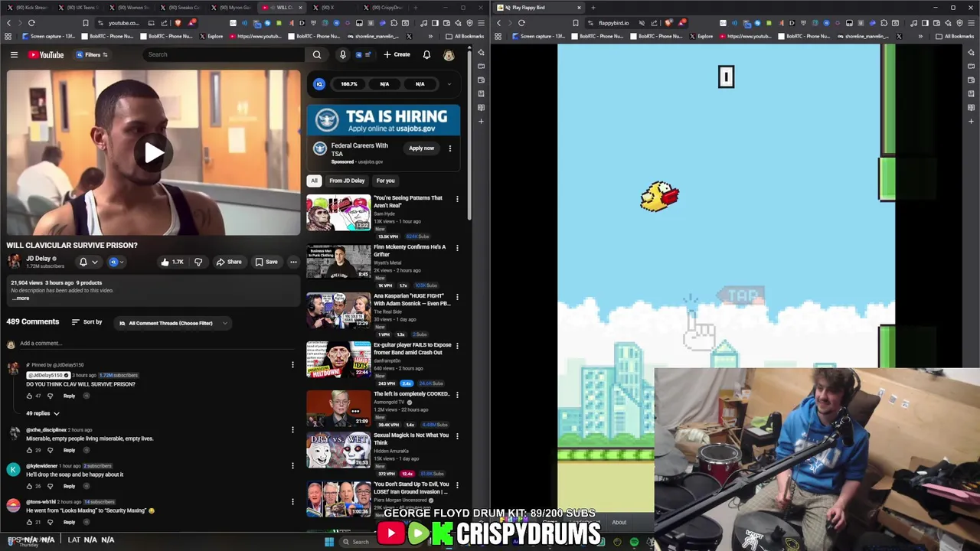Open options for Finn Mckenty video
This screenshot has width=980, height=551.
coord(457,248)
